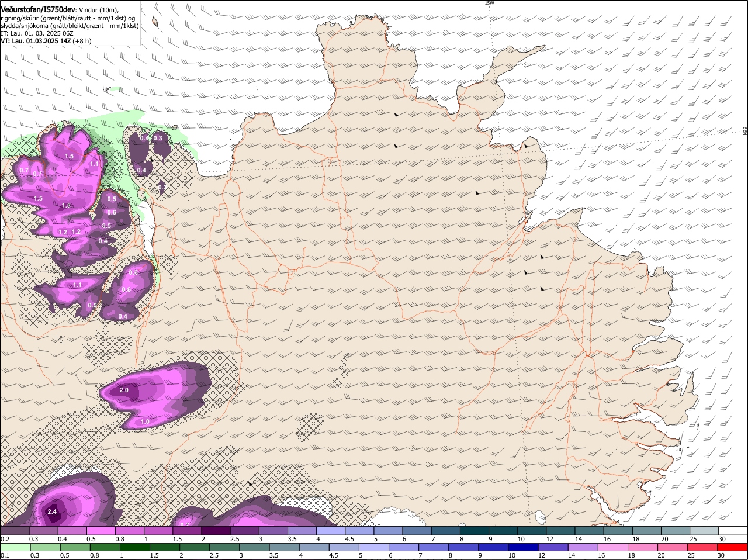The width and height of the screenshot is (748, 560).
Task: Select the bright pink 0.5 swatch in upper legend
Action: pos(101,531)
